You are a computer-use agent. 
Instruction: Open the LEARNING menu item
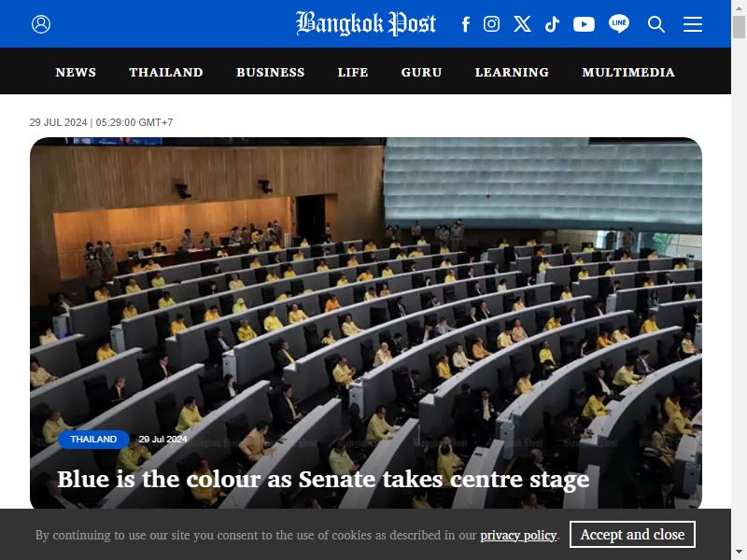click(512, 72)
